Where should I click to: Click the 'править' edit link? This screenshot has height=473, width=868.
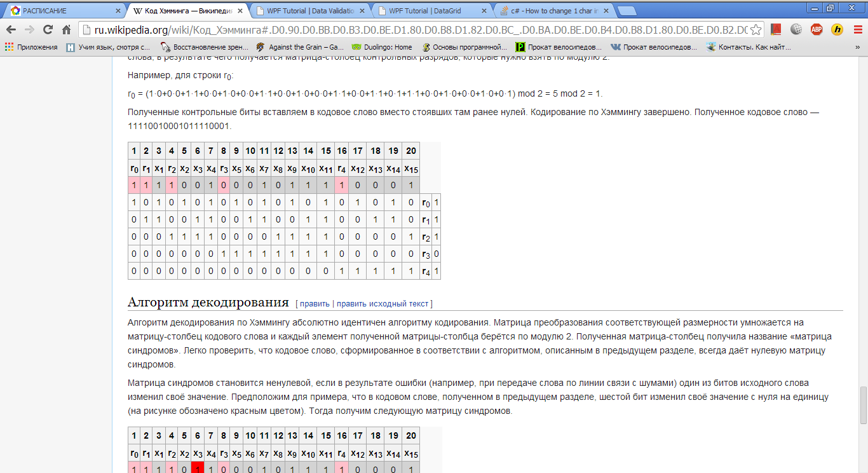pyautogui.click(x=314, y=303)
